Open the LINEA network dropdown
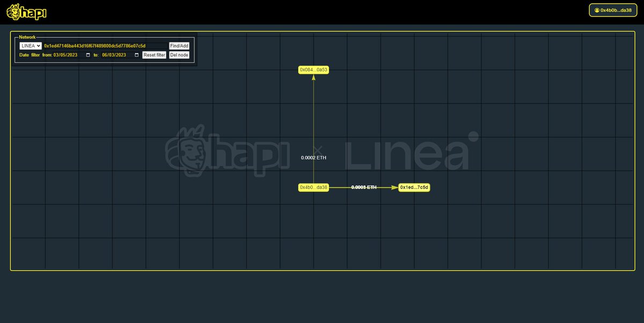The image size is (644, 323). coord(31,46)
